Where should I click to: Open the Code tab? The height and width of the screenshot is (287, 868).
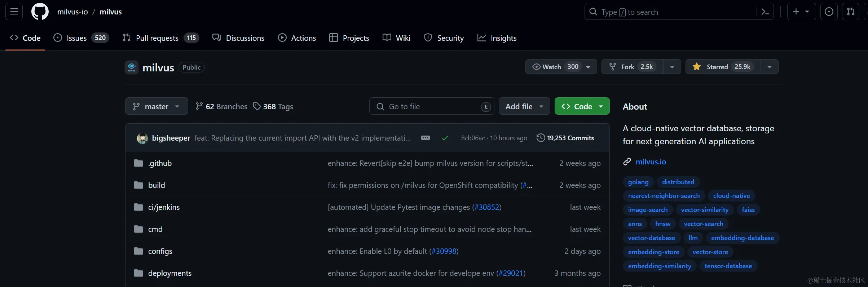tap(25, 38)
